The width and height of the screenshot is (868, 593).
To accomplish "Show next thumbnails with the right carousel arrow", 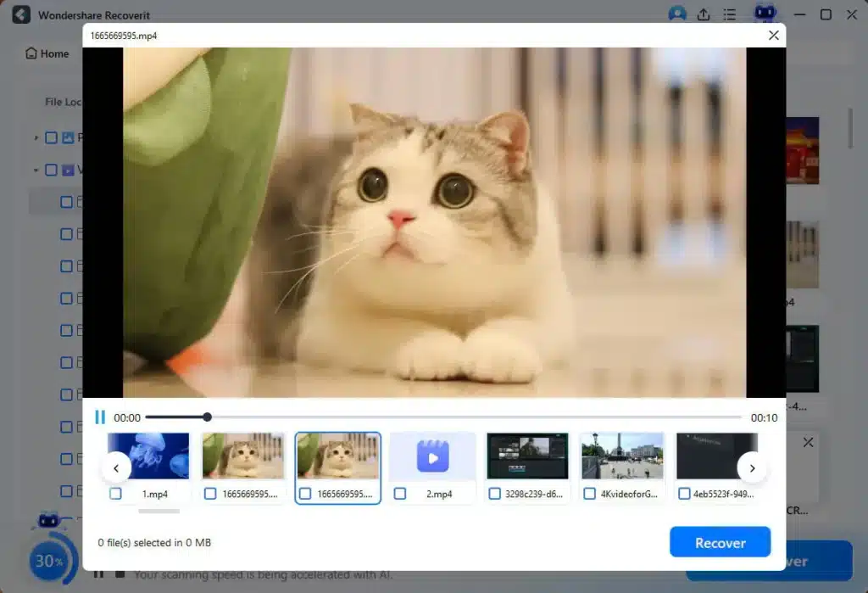I will [x=752, y=467].
